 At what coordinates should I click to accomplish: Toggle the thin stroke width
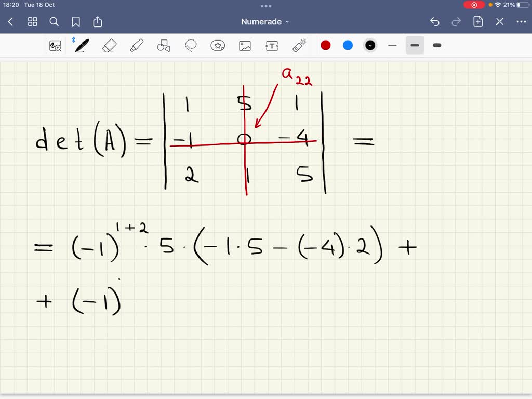[392, 45]
